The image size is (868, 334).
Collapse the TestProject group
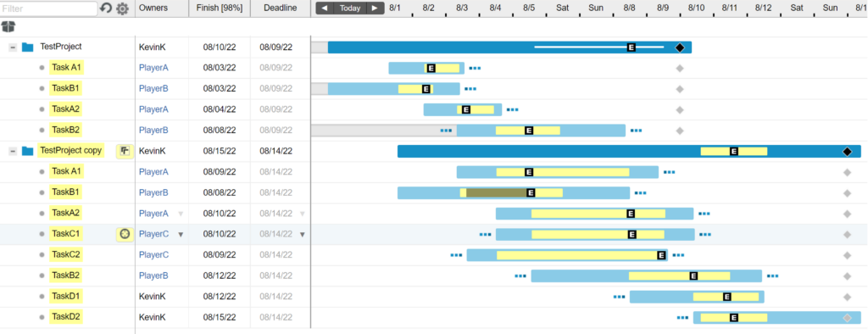pyautogui.click(x=12, y=47)
